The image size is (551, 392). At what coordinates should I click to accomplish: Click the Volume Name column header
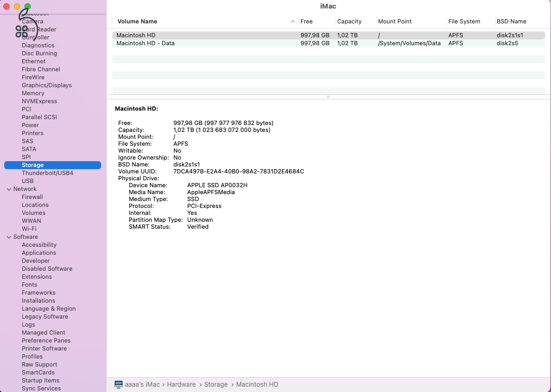coord(137,21)
